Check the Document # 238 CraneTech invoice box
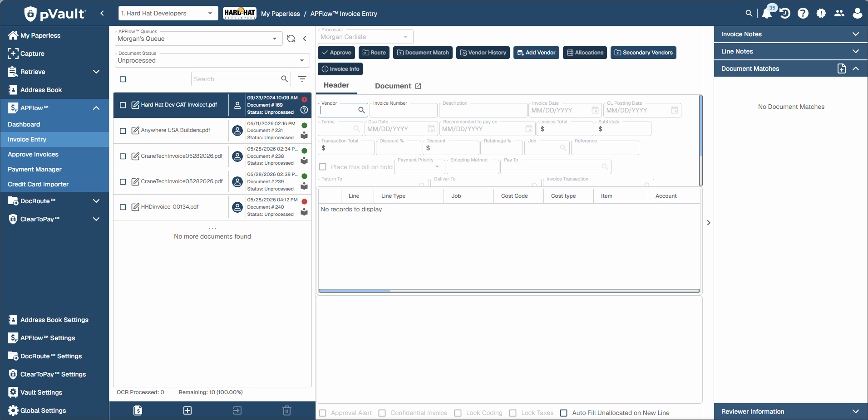The height and width of the screenshot is (420, 868). click(123, 156)
